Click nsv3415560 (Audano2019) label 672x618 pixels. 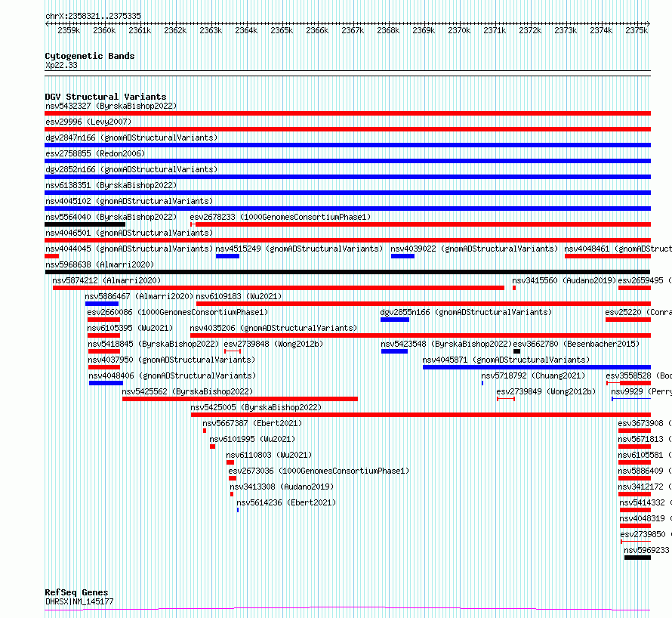(564, 280)
